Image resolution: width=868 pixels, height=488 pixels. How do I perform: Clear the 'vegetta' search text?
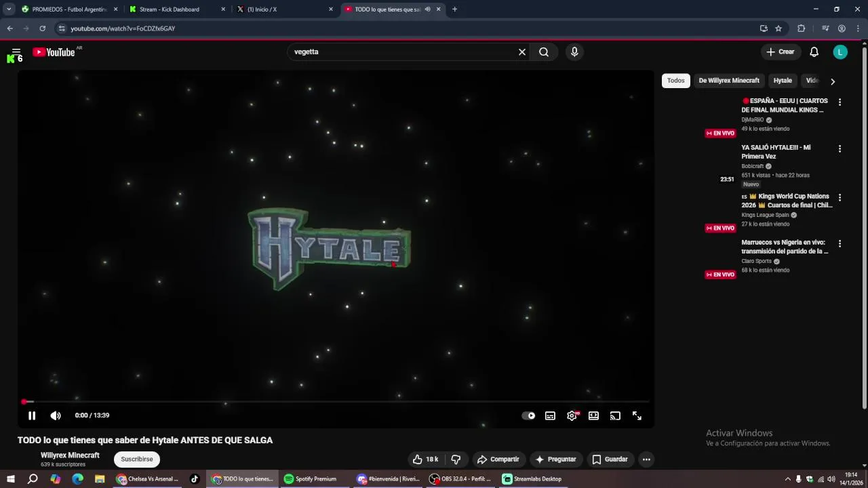coord(522,52)
